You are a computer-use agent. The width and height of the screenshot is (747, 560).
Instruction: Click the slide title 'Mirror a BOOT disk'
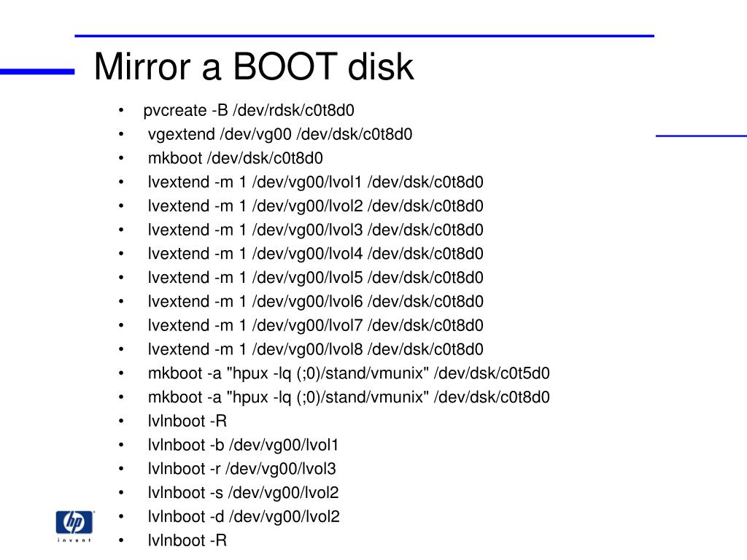point(253,66)
